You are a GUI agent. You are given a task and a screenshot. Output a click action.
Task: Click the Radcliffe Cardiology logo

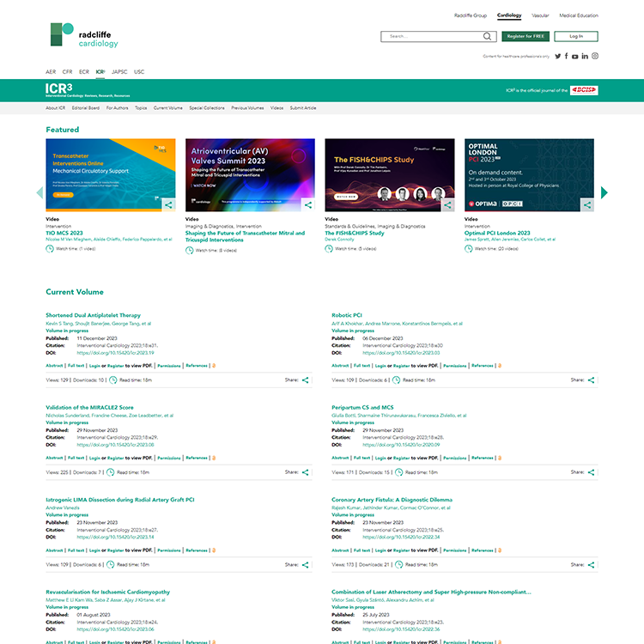click(x=84, y=35)
